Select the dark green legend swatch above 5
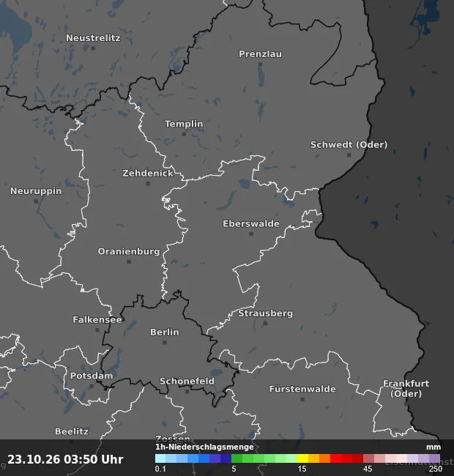 (237, 458)
